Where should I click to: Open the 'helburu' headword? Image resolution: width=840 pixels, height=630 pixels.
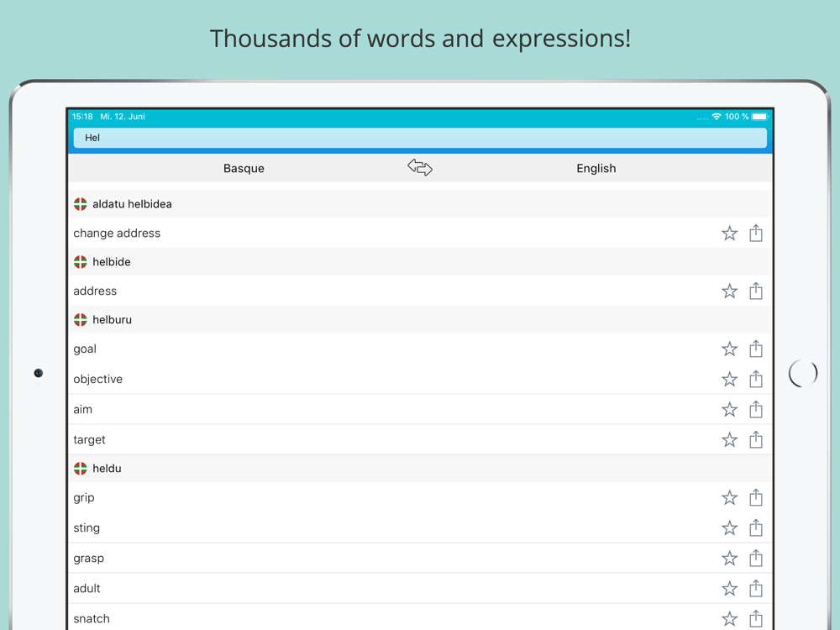pyautogui.click(x=112, y=320)
